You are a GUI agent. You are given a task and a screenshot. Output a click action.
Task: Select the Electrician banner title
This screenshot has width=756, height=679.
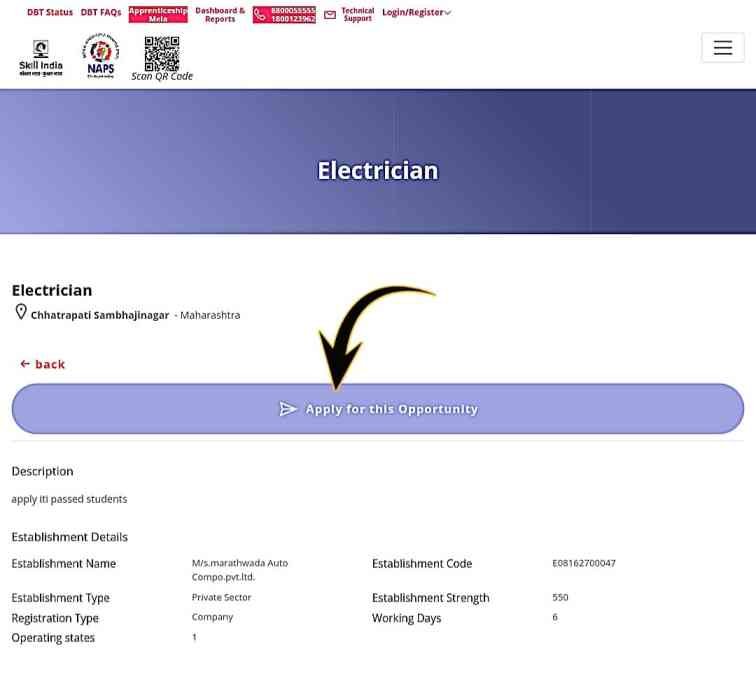click(378, 171)
